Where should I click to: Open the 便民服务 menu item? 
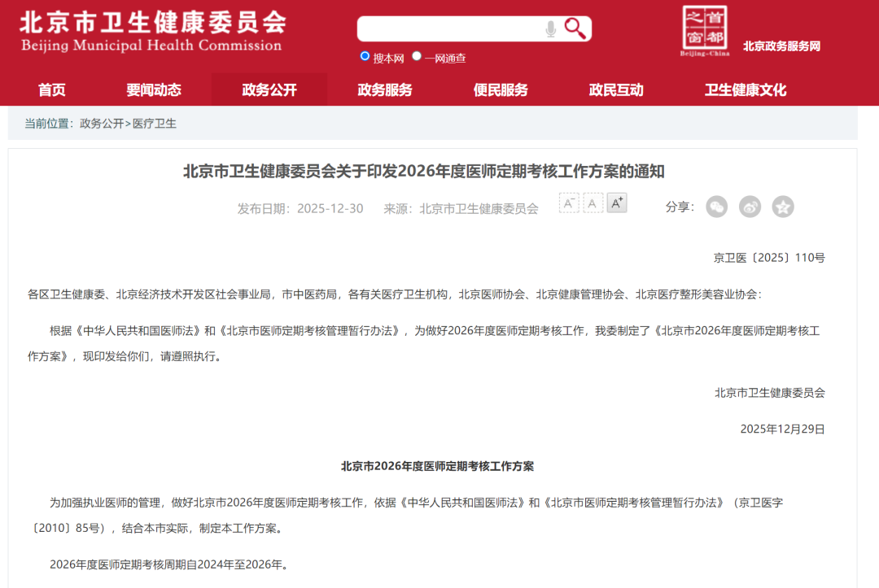(x=501, y=90)
